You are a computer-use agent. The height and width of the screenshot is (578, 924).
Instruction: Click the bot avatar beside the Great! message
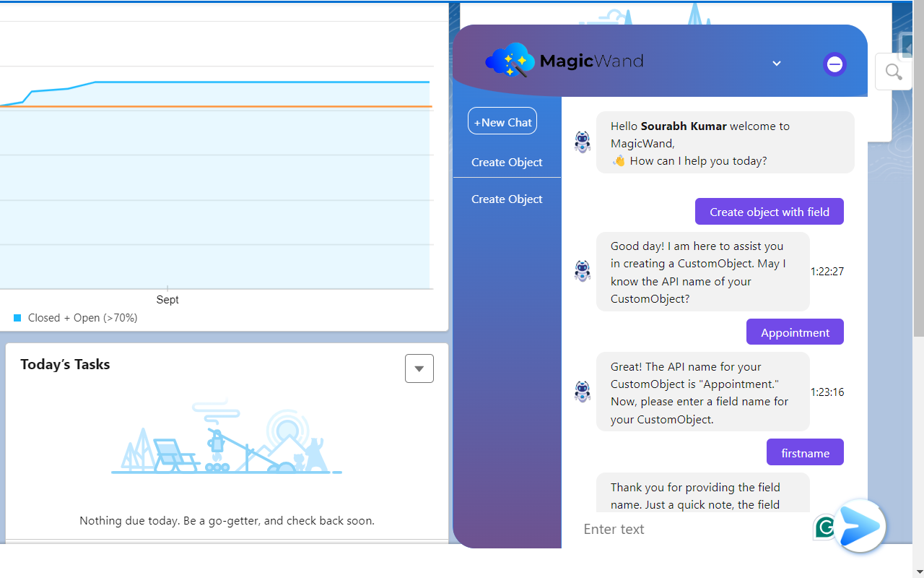pos(583,392)
